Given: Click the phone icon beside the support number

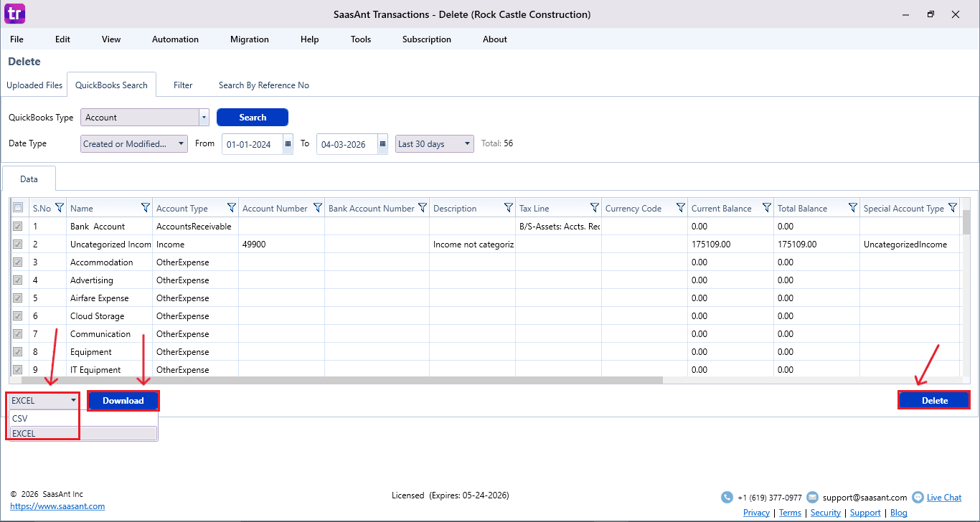Looking at the screenshot, I should tap(727, 498).
